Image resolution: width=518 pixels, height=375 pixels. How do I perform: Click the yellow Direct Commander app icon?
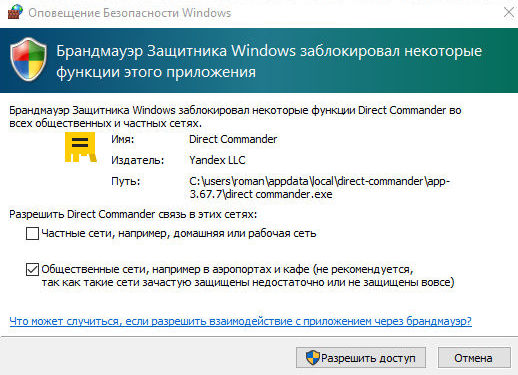[x=80, y=147]
